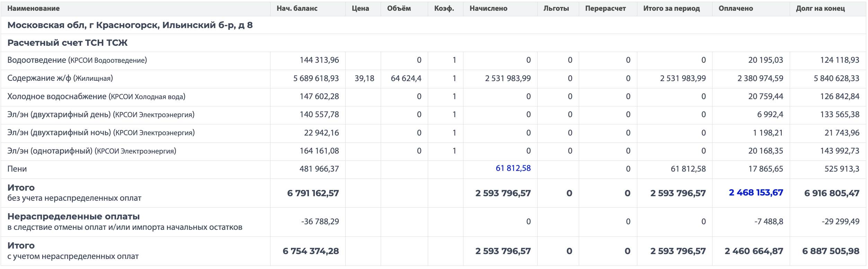Select the Расчетный счет ТСН ТСЖ group row

[x=68, y=43]
